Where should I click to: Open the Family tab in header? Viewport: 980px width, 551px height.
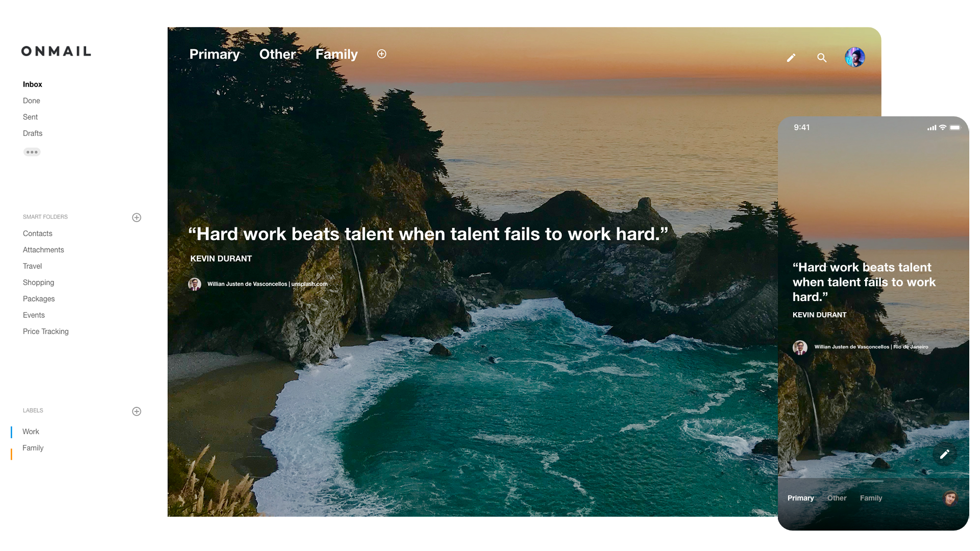[336, 54]
